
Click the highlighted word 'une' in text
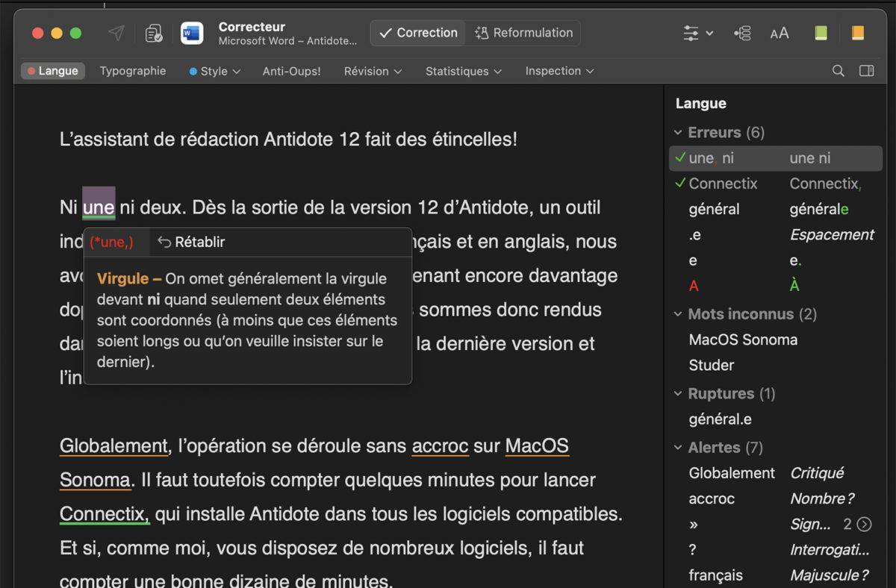pos(99,207)
